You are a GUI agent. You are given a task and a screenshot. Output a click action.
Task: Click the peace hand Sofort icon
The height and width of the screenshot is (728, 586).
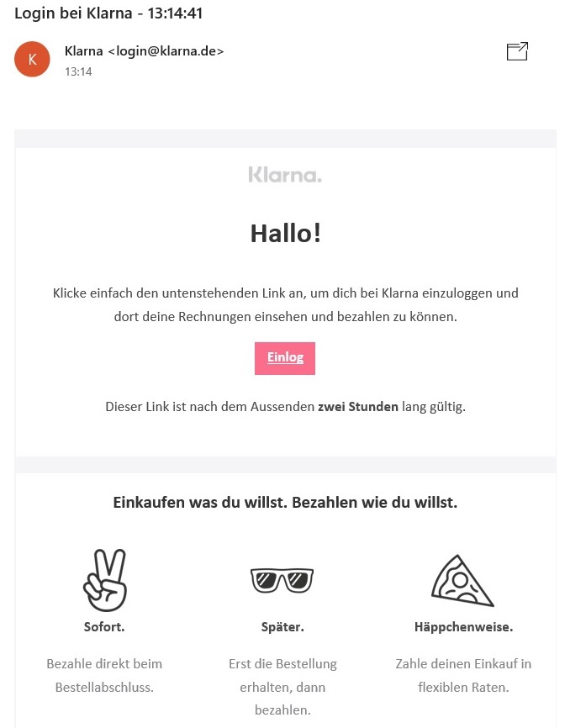[105, 580]
